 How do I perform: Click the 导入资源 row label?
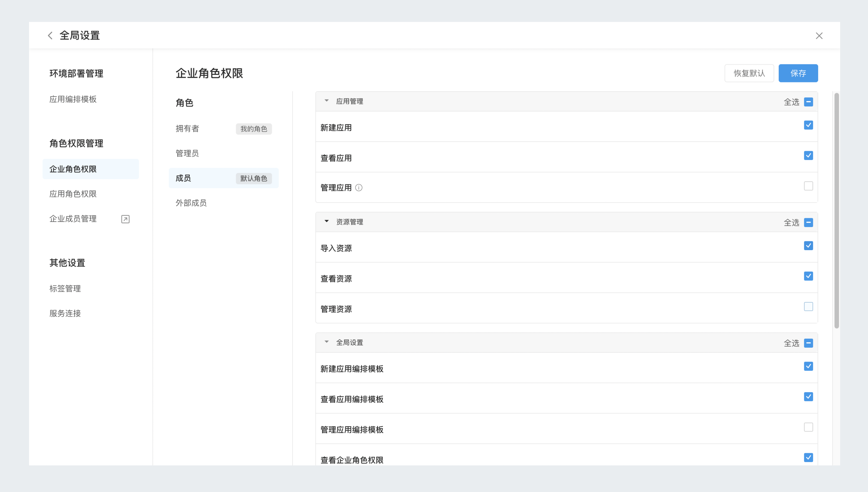(336, 248)
